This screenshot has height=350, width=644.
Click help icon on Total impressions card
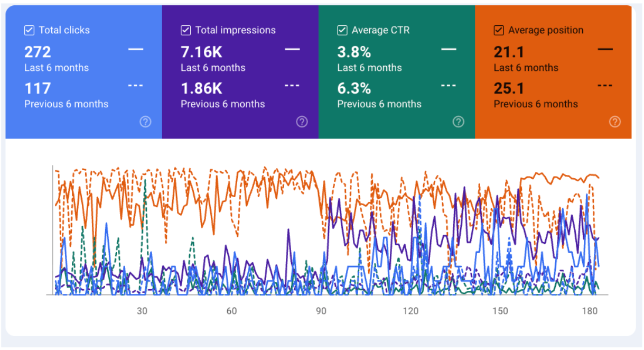(302, 122)
